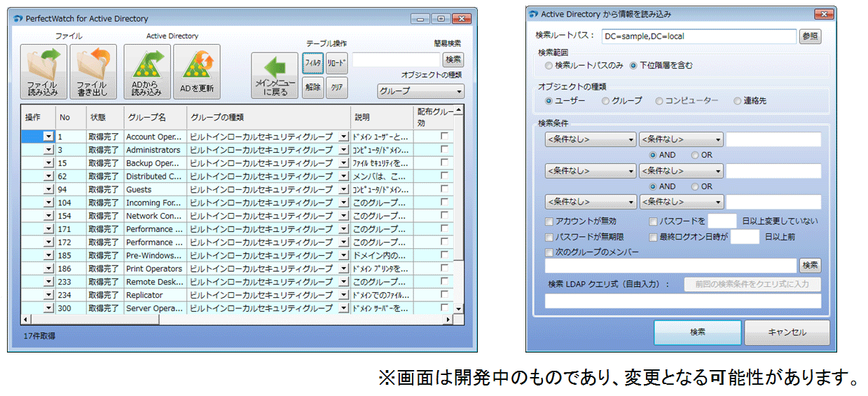
Task: Select the Remote Desk... group name cell
Action: 155,282
